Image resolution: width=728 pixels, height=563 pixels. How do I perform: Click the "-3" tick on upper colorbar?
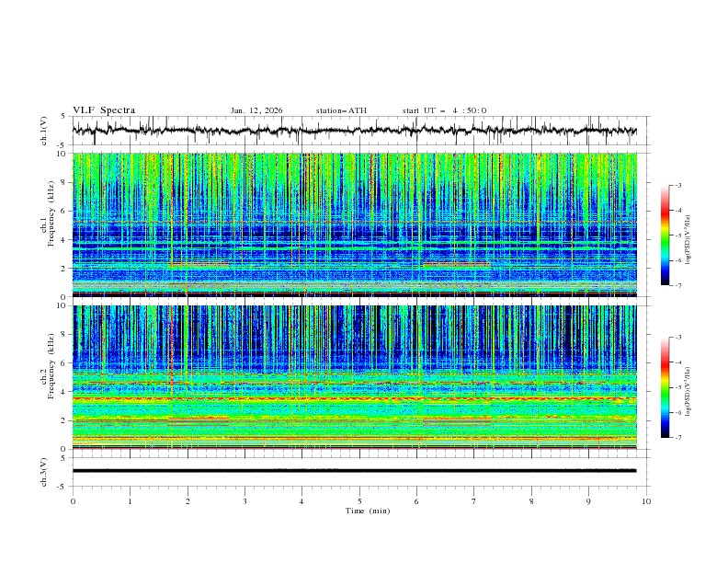pyautogui.click(x=678, y=185)
